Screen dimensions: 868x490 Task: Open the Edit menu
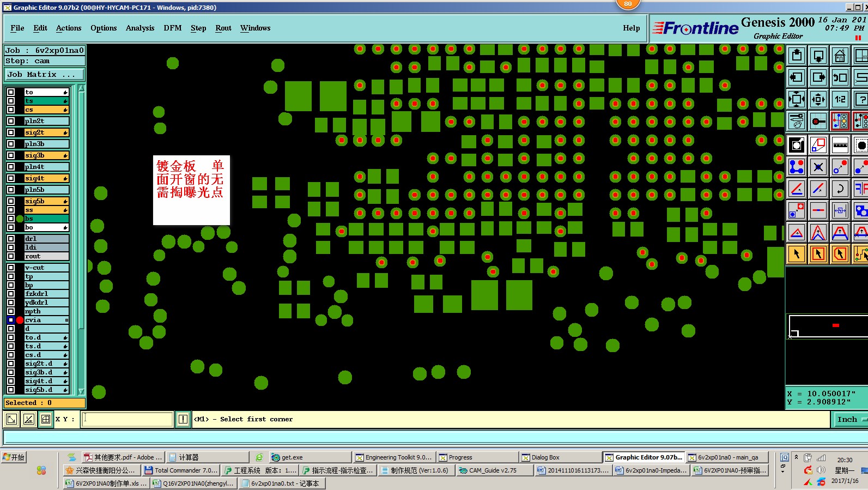click(40, 28)
